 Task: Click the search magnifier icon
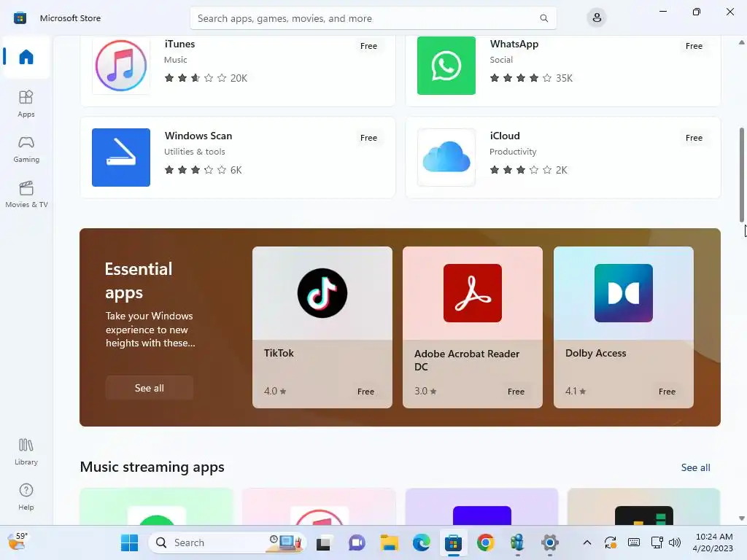pos(543,18)
